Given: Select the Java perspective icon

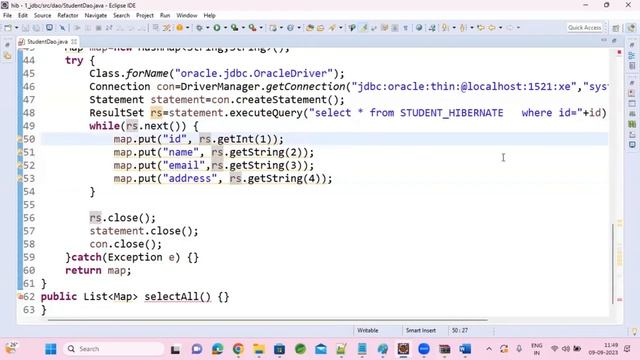Looking at the screenshot, I should (x=631, y=28).
